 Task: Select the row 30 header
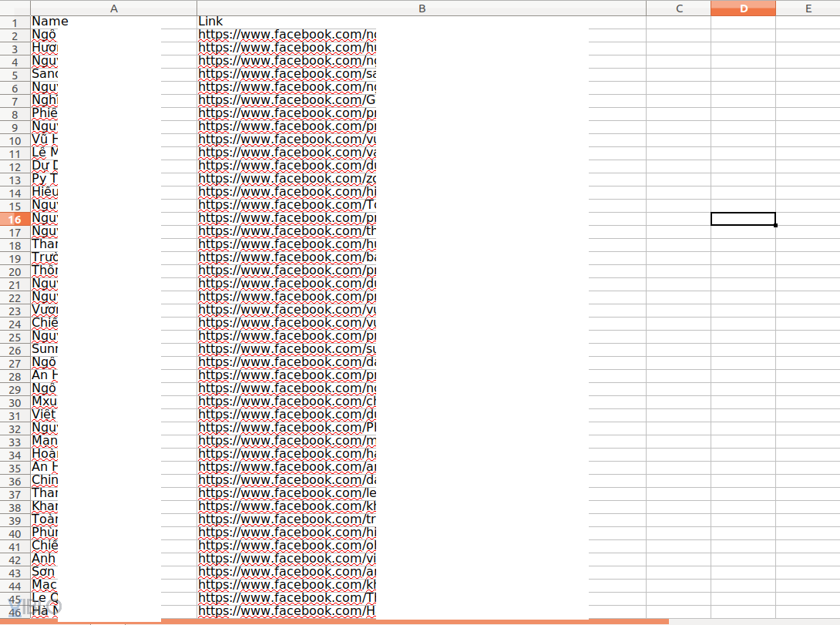[x=15, y=403]
